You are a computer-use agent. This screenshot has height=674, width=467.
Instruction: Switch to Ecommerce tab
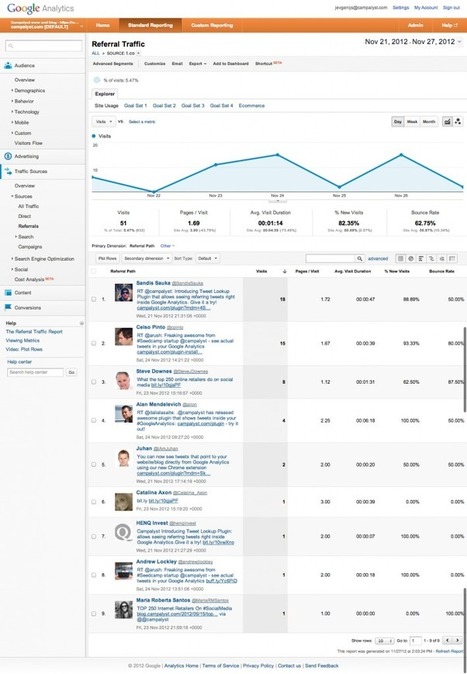click(x=252, y=105)
